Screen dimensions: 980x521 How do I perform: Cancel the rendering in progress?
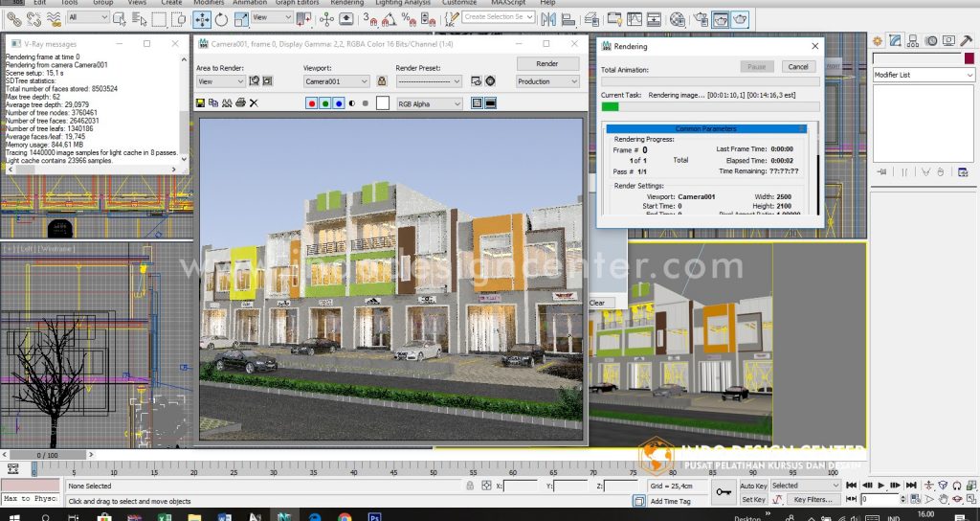click(798, 67)
